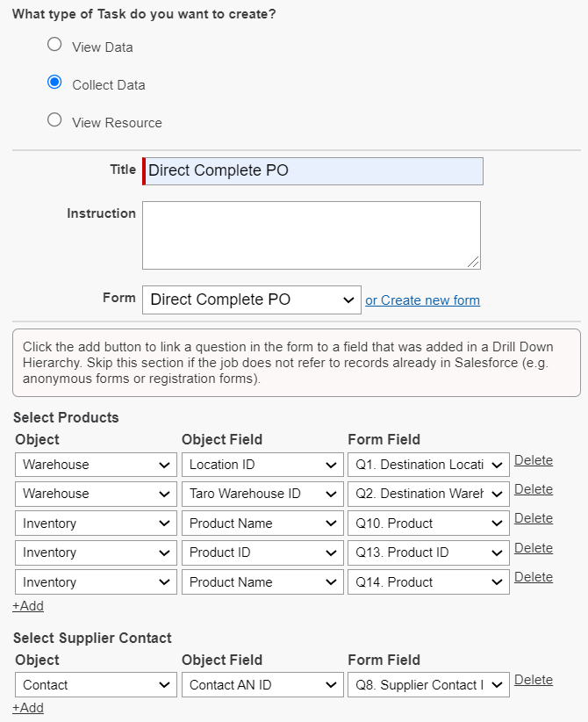Delete the Q10. Product mapping row
This screenshot has width=588, height=722.
click(534, 518)
